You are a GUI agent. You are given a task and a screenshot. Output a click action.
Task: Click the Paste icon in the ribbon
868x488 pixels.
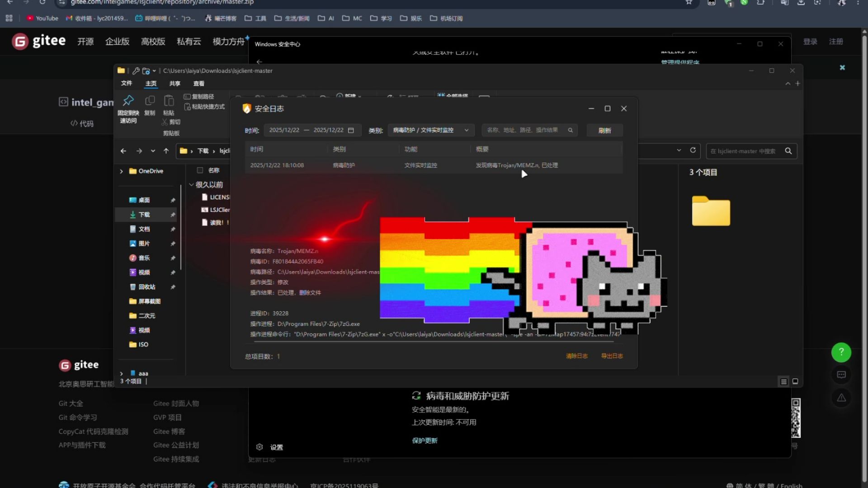click(169, 101)
